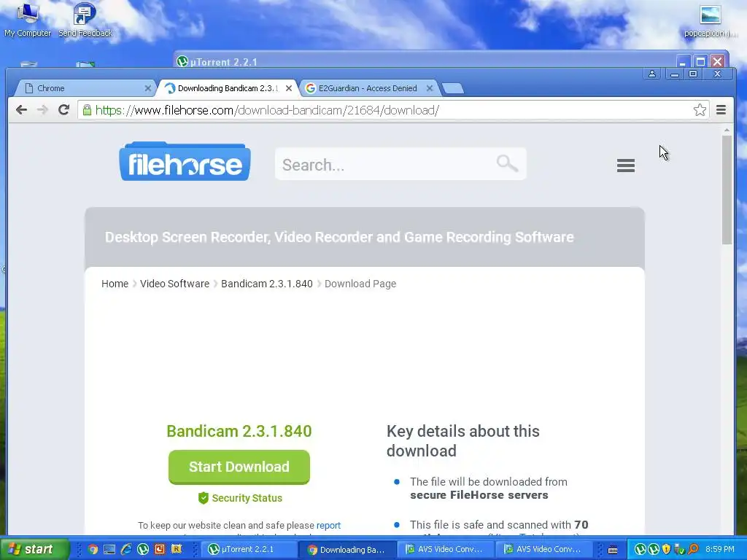Click 'Key details about this download' heading

(x=462, y=441)
